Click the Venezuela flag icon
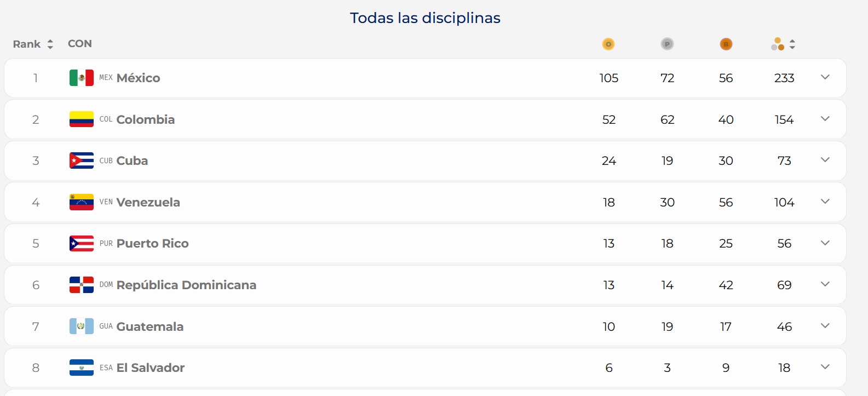The width and height of the screenshot is (868, 396). point(82,202)
